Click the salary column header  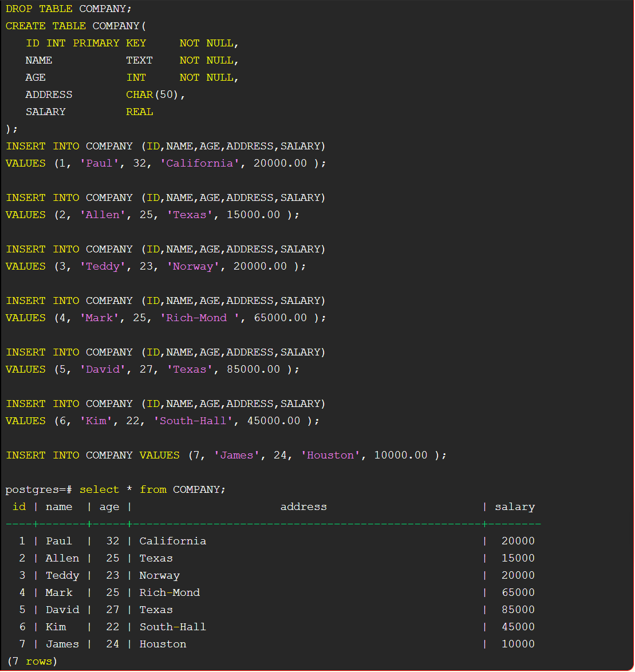click(515, 507)
